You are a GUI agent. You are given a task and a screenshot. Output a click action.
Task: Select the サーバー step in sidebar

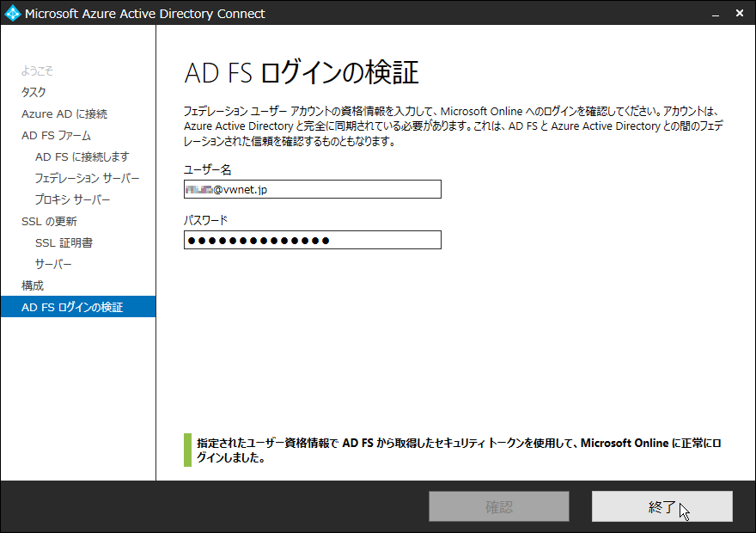[53, 264]
